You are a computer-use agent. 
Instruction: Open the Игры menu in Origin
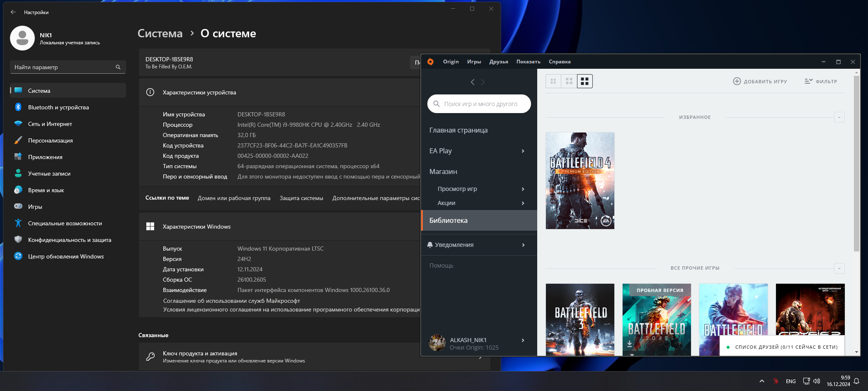click(474, 62)
